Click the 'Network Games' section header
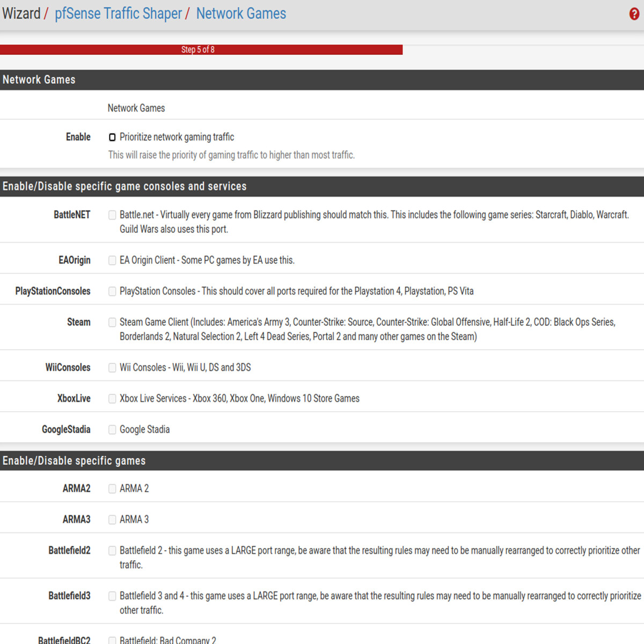The height and width of the screenshot is (644, 644). [322, 80]
